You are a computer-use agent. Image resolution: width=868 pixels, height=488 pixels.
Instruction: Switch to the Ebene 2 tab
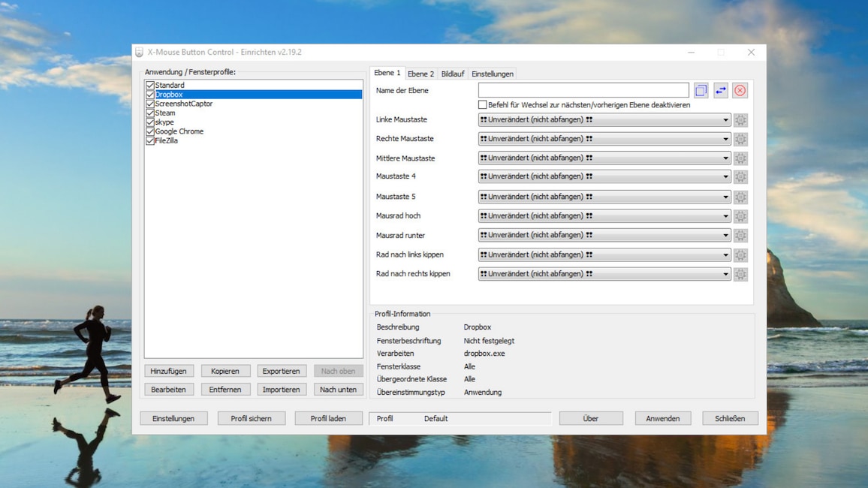point(420,74)
